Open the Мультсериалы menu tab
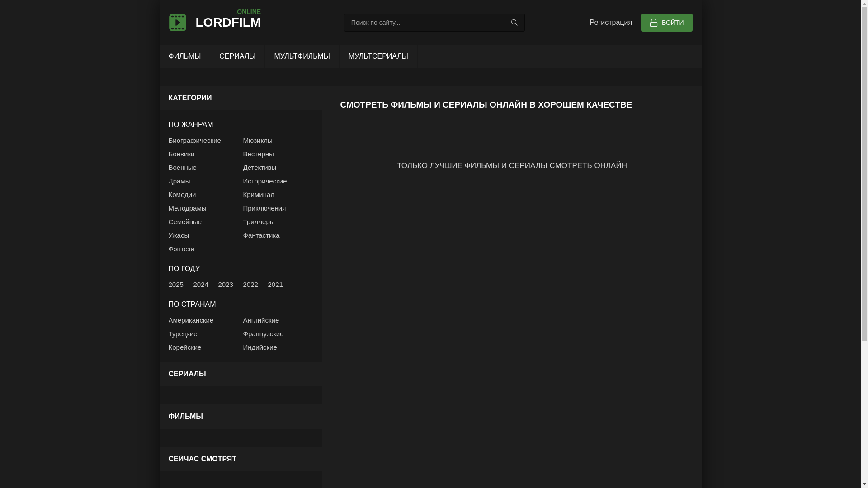 (378, 56)
